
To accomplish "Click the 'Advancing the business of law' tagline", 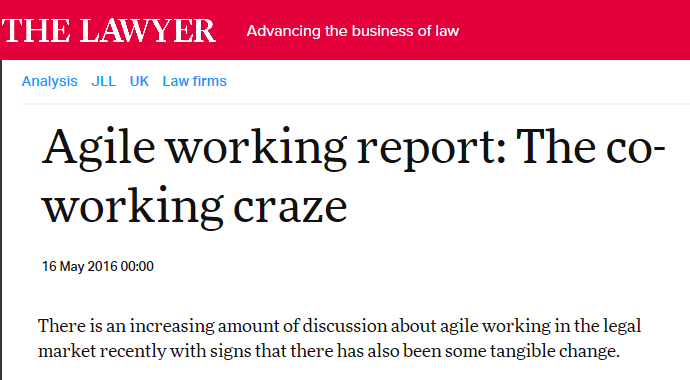I will tap(353, 31).
